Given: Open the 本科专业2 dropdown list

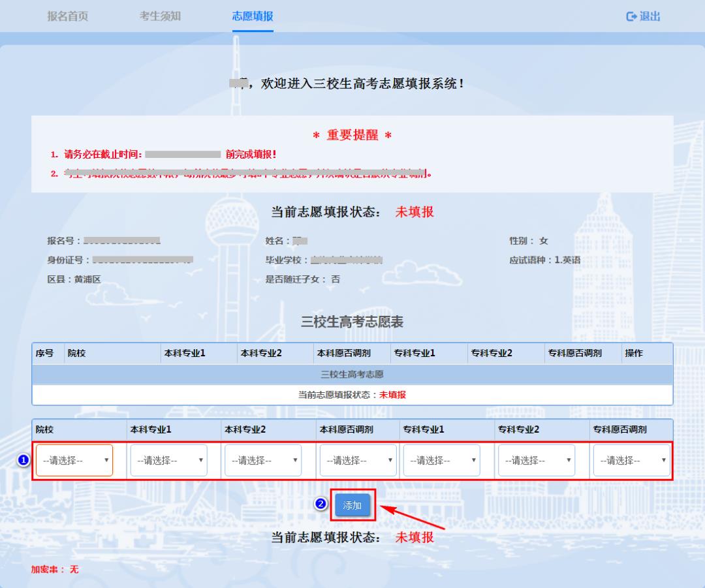Looking at the screenshot, I should pos(263,460).
